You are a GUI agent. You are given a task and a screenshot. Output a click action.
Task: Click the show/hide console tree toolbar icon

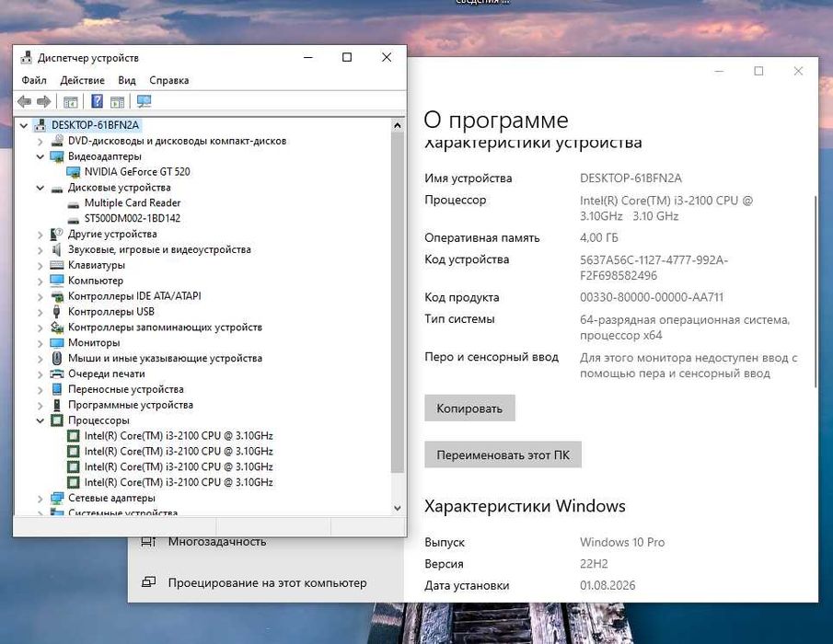click(70, 101)
